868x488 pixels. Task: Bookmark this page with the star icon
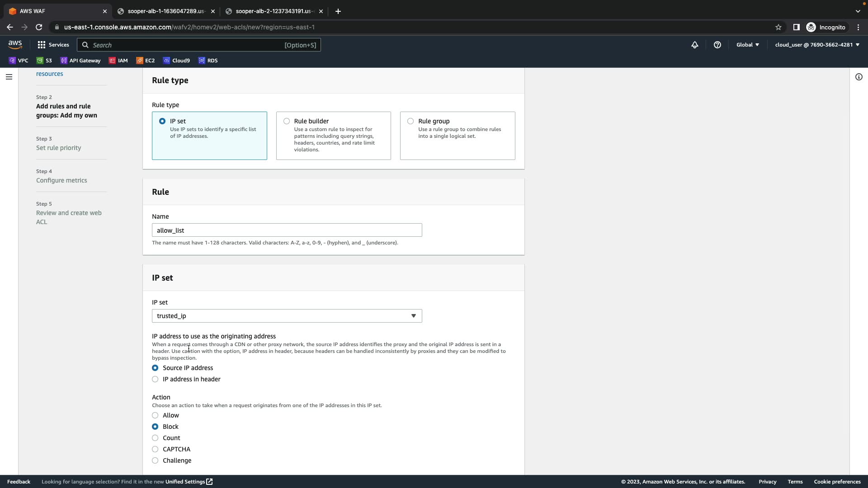pyautogui.click(x=778, y=27)
